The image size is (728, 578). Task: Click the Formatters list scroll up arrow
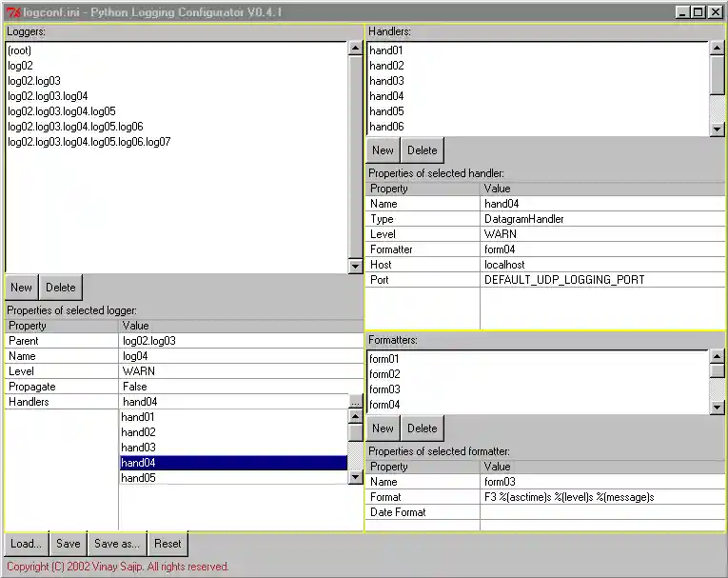point(717,356)
